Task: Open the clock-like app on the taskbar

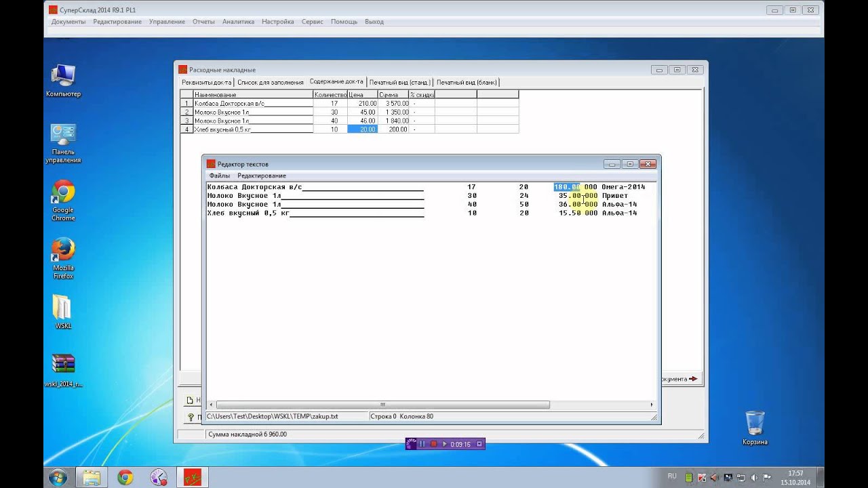Action: pyautogui.click(x=158, y=477)
